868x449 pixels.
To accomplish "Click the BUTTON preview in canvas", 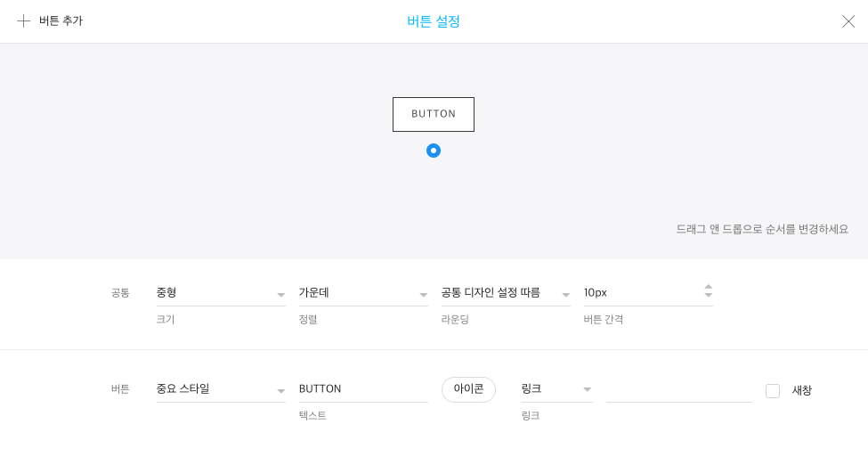I will 434,114.
